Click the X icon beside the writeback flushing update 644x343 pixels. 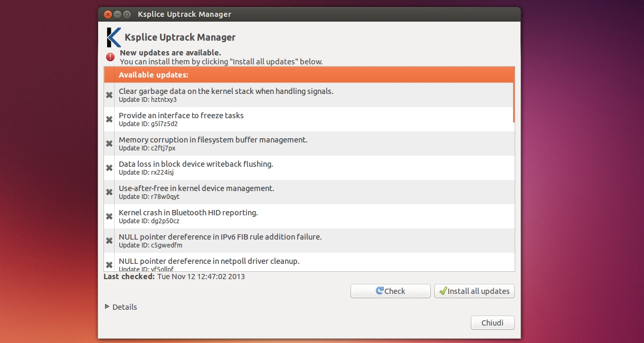pos(109,168)
